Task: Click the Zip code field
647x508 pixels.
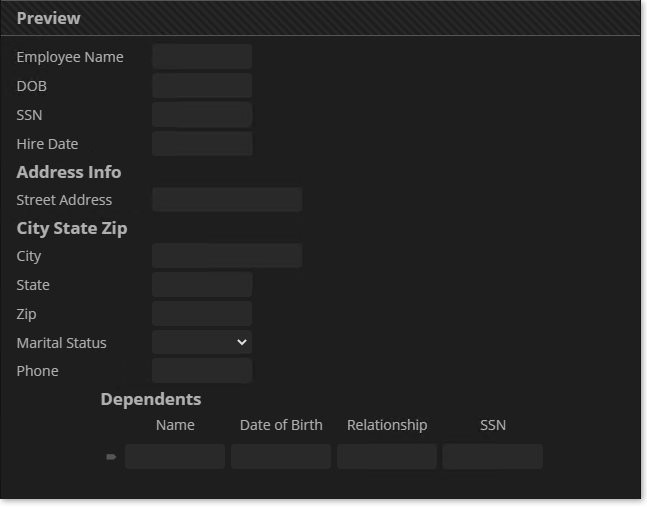Action: click(x=202, y=314)
